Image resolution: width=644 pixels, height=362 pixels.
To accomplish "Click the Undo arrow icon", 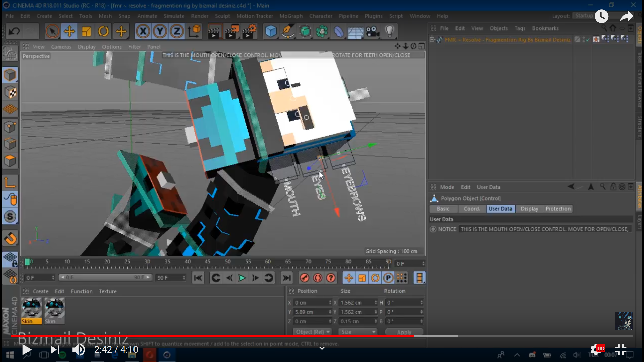I will coord(14,31).
